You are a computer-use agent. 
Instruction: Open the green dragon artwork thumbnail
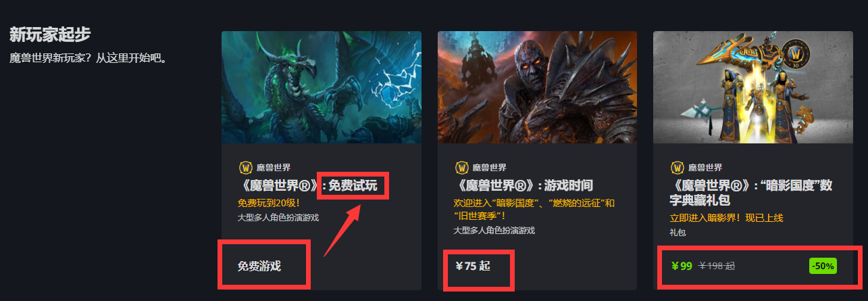click(322, 87)
